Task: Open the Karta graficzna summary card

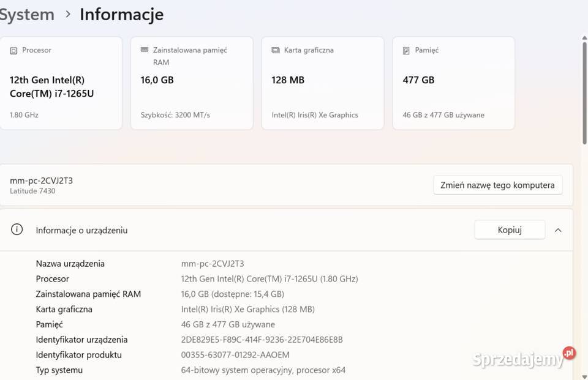Action: click(x=323, y=83)
